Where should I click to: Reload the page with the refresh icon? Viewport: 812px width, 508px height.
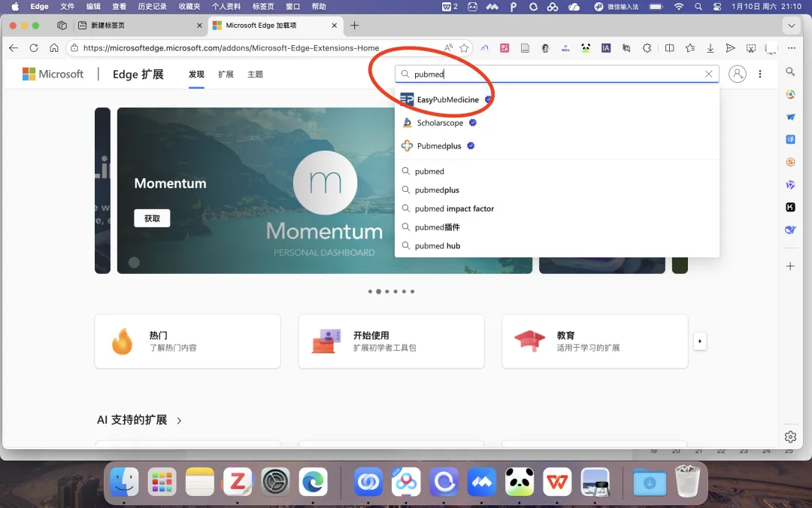point(34,47)
